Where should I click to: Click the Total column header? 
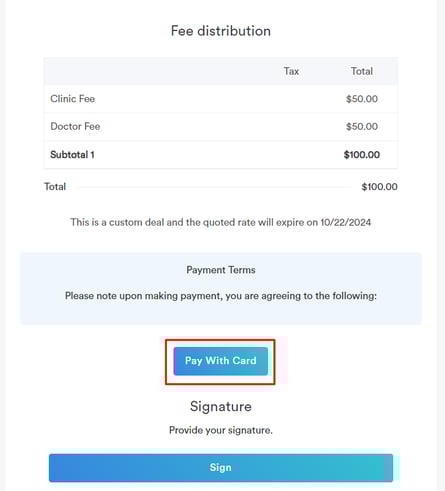coord(362,71)
